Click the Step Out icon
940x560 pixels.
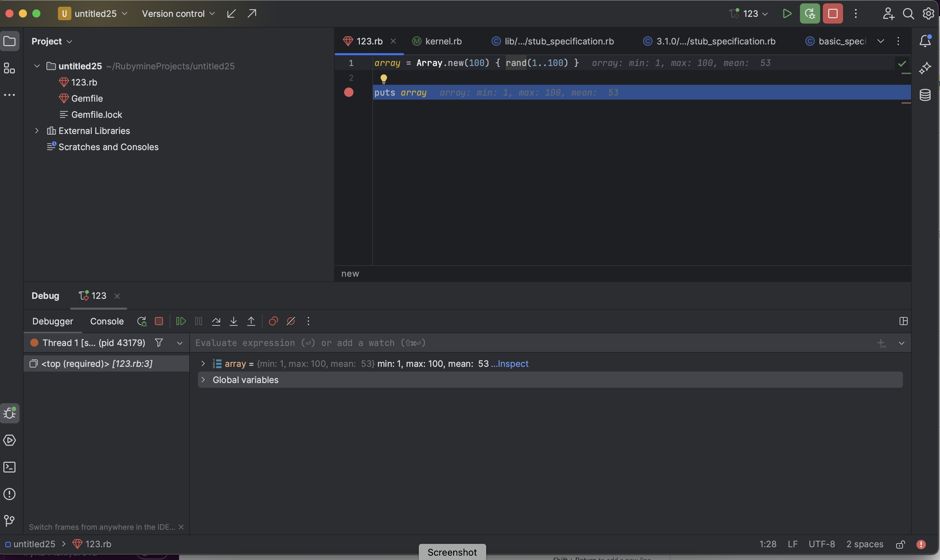(x=251, y=321)
